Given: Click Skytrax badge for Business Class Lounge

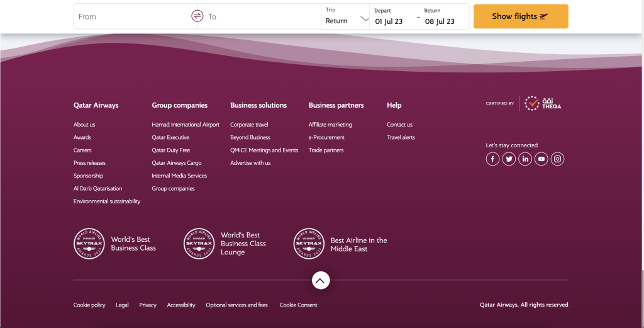Looking at the screenshot, I should (x=199, y=244).
